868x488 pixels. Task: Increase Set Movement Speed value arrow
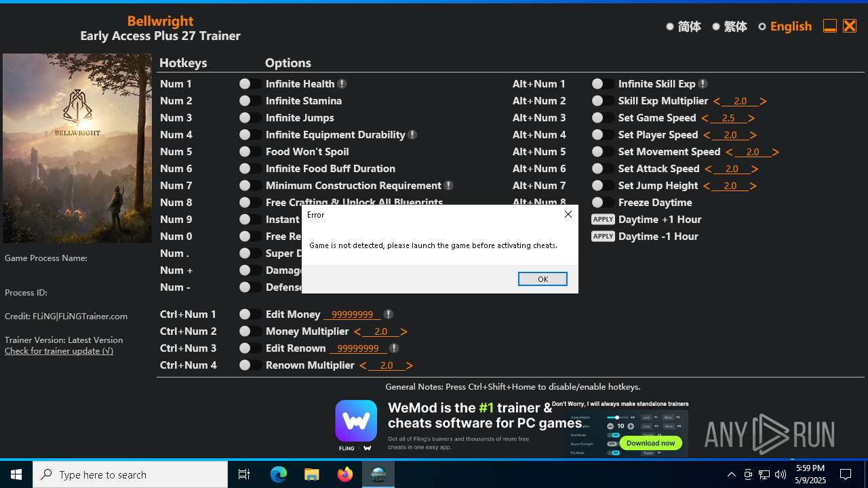(x=776, y=152)
